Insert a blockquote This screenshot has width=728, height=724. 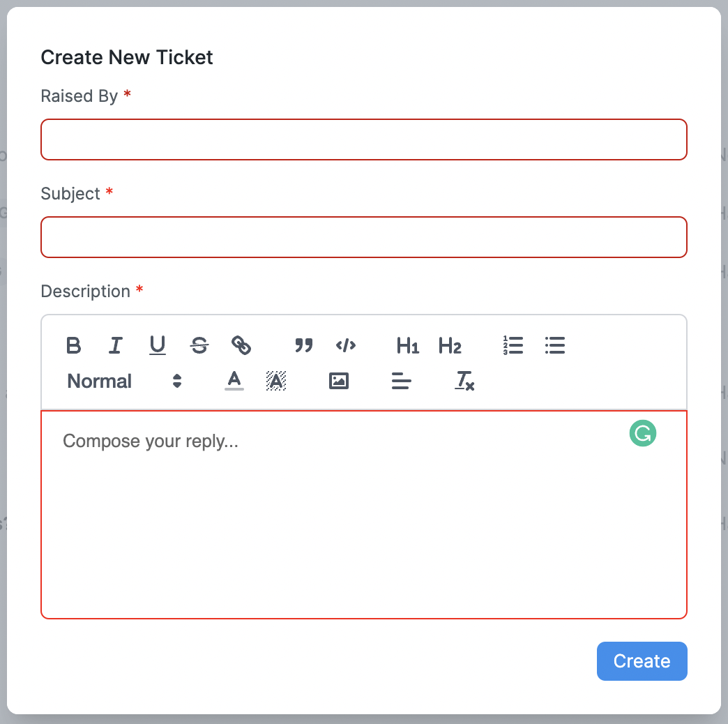[x=303, y=345]
